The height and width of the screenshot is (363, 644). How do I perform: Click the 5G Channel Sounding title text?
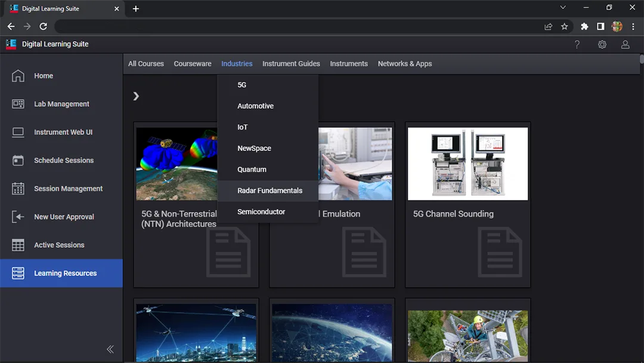pyautogui.click(x=453, y=214)
